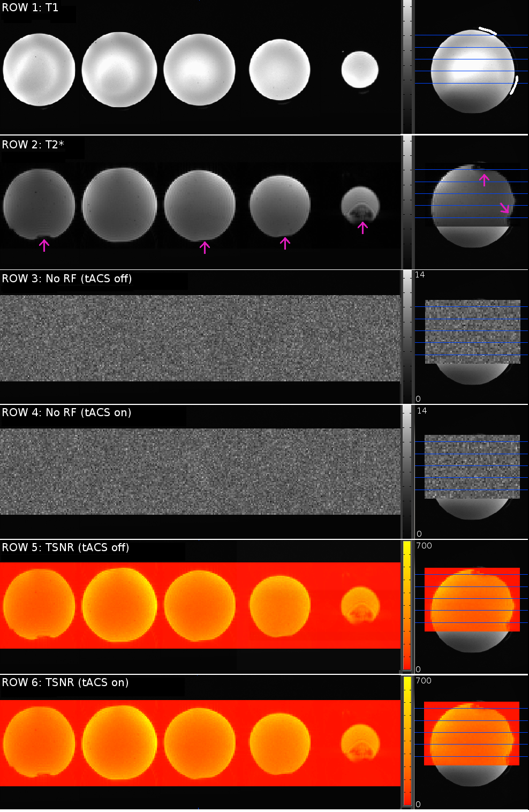Select the smallest T2* slice with the dark artifact
The height and width of the screenshot is (812, 529).
[360, 205]
